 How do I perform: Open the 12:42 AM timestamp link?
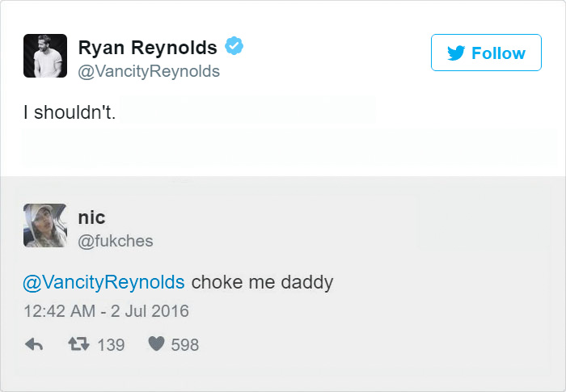[x=61, y=310]
